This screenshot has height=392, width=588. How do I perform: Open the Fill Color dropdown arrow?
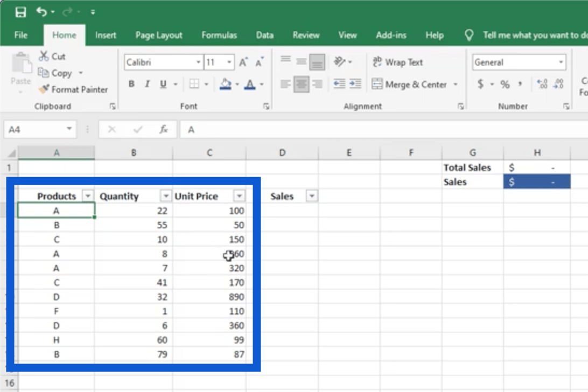click(x=237, y=85)
